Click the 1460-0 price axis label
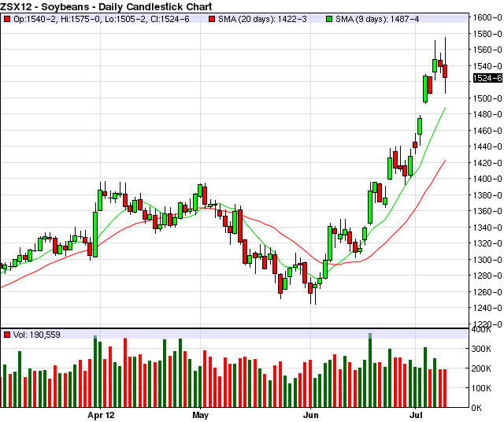The image size is (504, 422). (x=487, y=131)
